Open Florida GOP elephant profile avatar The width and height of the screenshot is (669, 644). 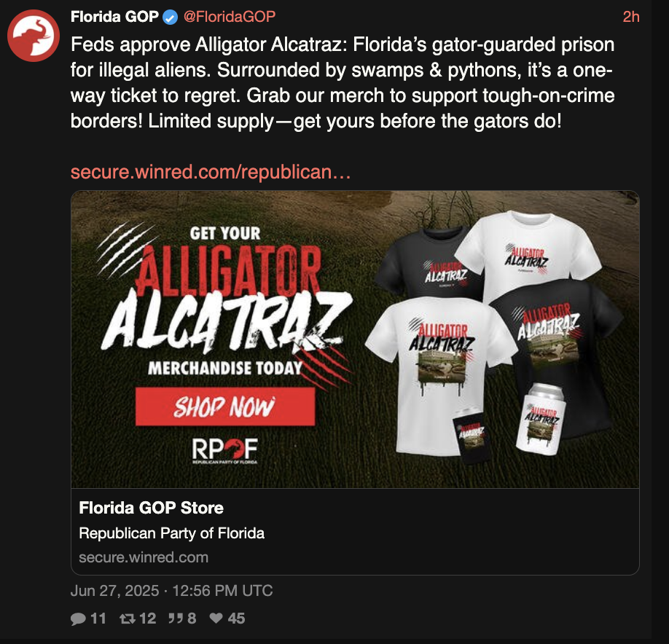pyautogui.click(x=34, y=36)
